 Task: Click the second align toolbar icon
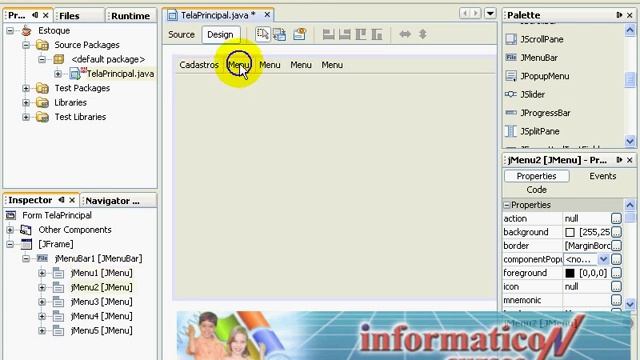click(x=344, y=34)
